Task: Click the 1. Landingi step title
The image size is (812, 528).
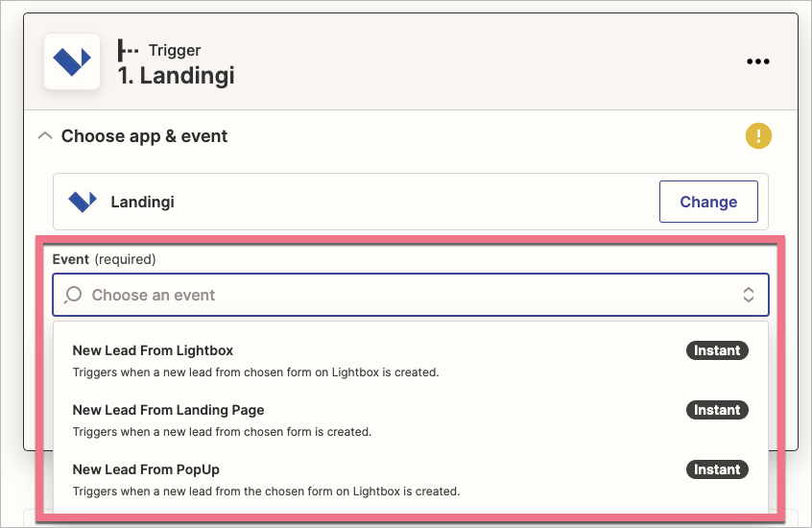Action: pyautogui.click(x=177, y=76)
